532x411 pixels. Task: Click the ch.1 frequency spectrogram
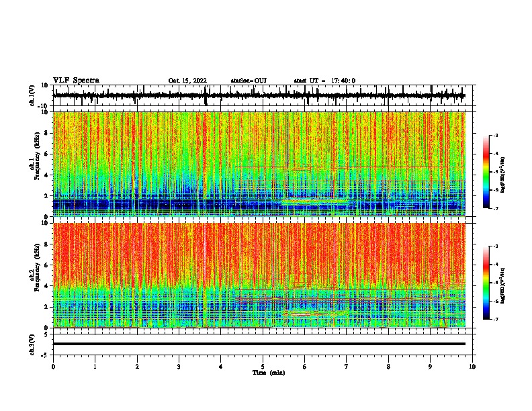pyautogui.click(x=259, y=164)
